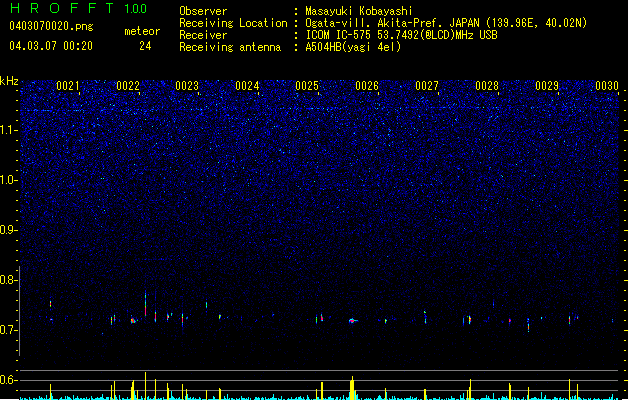Screen dimensions: 629x400
Task: Click the 1.0 kHz axis label
Action: (9, 180)
